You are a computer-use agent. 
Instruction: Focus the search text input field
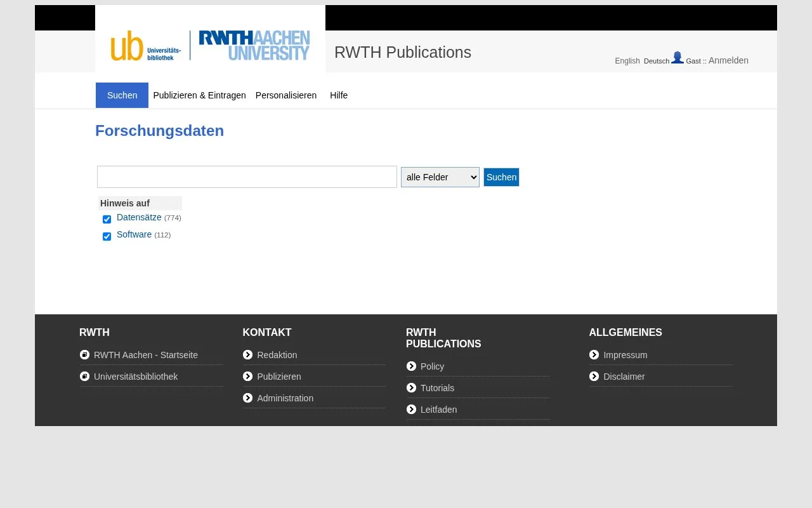[x=247, y=177]
